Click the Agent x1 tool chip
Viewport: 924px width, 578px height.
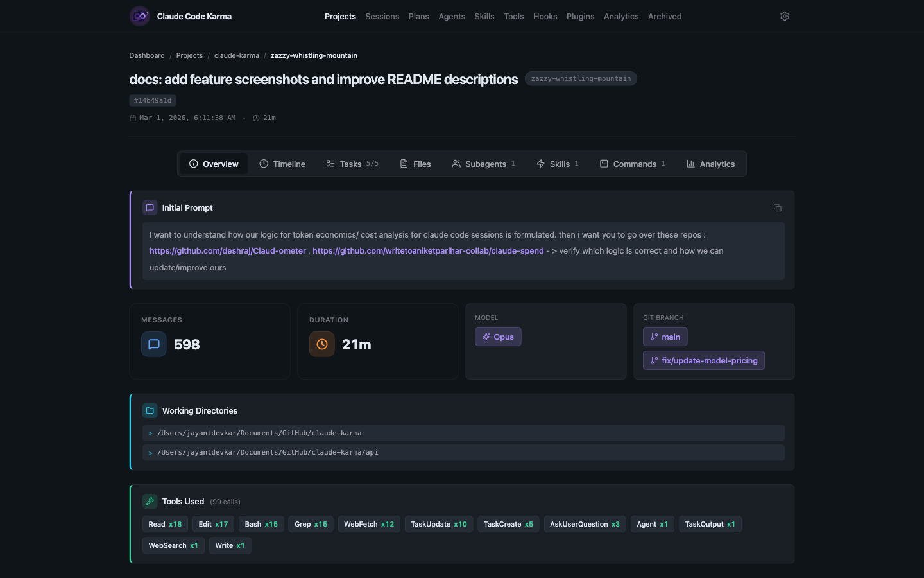coord(652,524)
